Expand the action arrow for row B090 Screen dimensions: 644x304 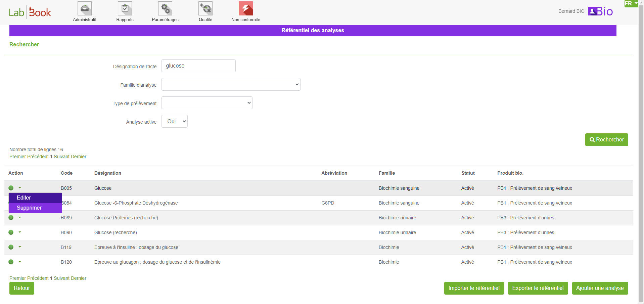pos(20,232)
